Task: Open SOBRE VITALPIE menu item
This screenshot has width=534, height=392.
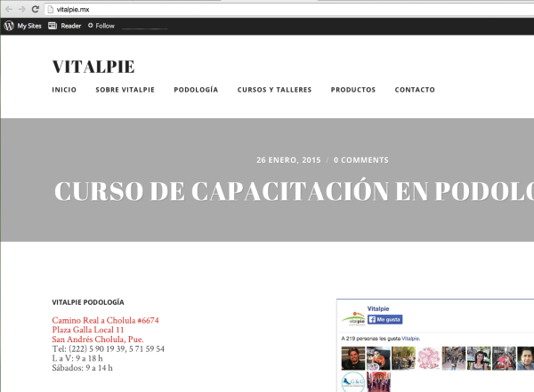Action: click(125, 90)
